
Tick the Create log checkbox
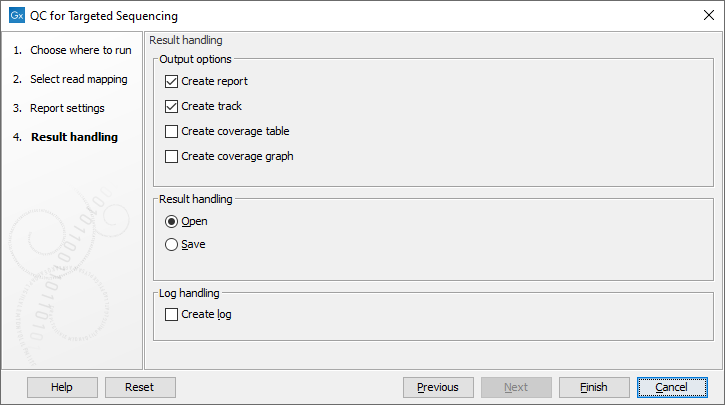point(172,314)
